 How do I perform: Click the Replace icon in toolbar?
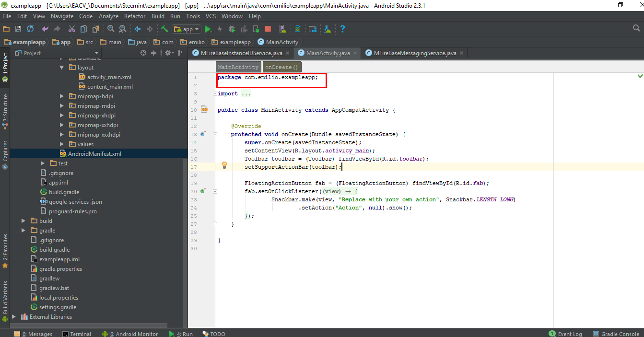point(122,29)
